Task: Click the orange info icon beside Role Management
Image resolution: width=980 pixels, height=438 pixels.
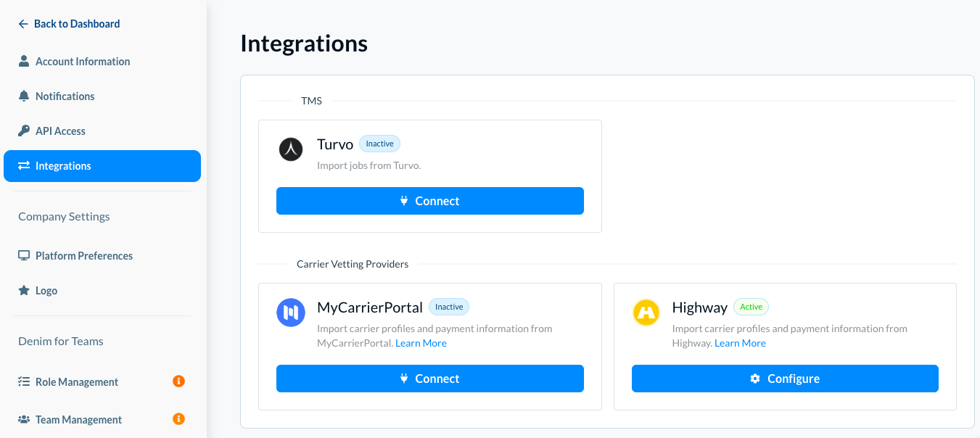Action: pos(178,381)
